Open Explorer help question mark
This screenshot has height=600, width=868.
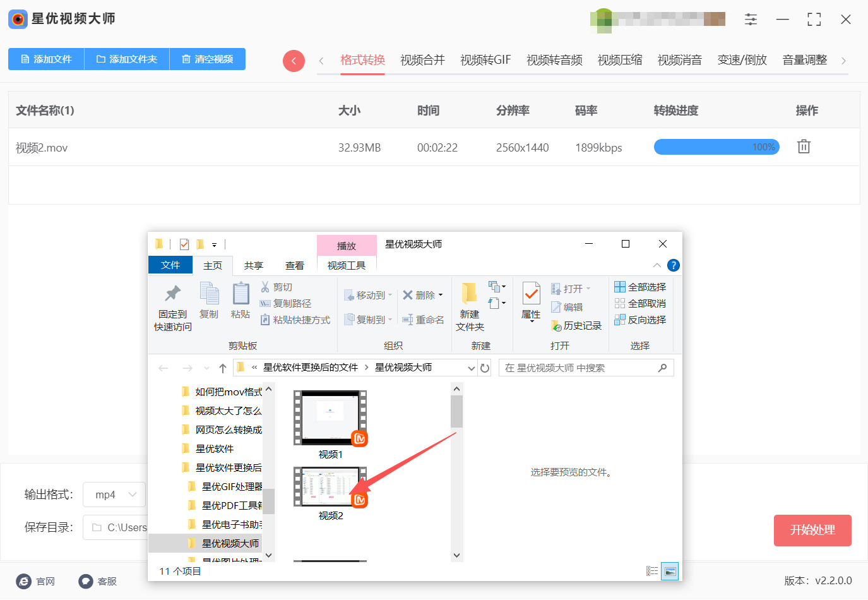(x=674, y=265)
